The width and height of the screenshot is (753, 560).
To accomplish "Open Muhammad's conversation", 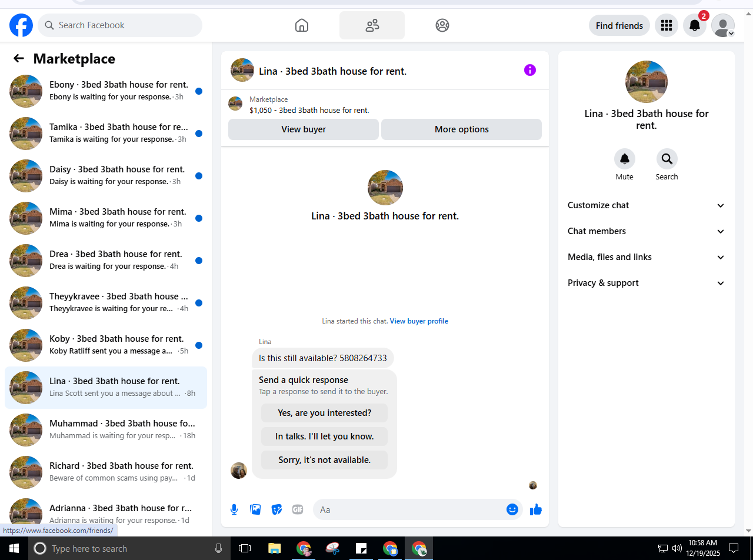I will [x=106, y=430].
